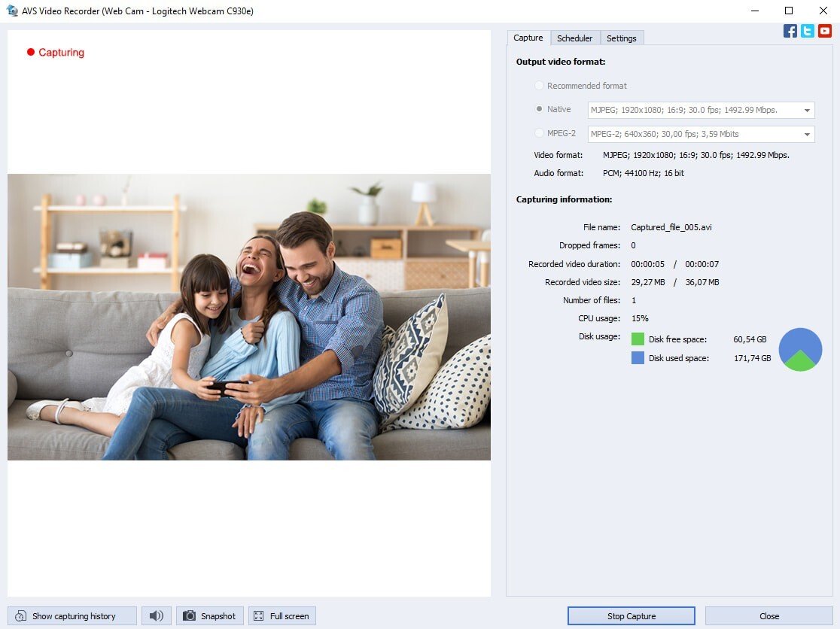Open Show capturing history
Image resolution: width=840 pixels, height=629 pixels.
click(72, 615)
